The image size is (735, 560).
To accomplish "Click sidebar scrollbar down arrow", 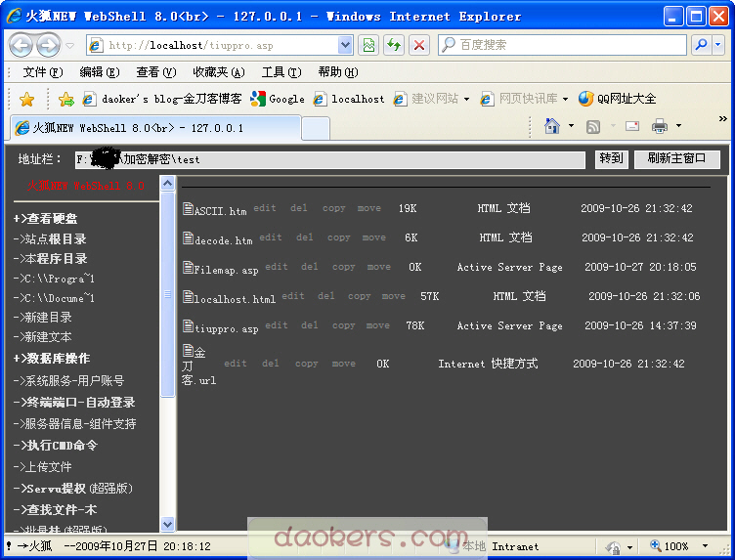I will [167, 524].
